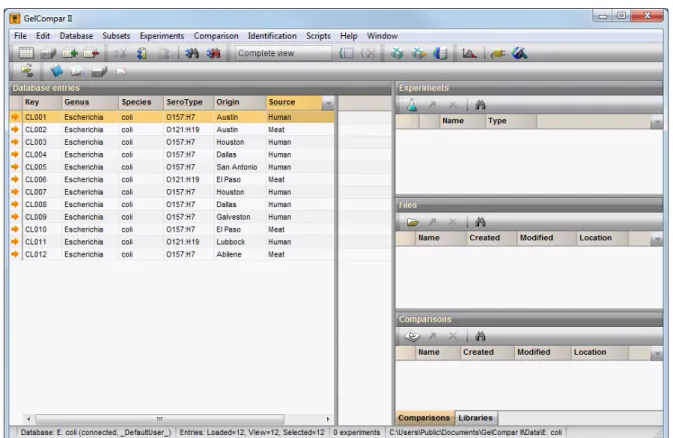This screenshot has width=673, height=438.
Task: Switch to the Comparisons tab
Action: point(424,418)
